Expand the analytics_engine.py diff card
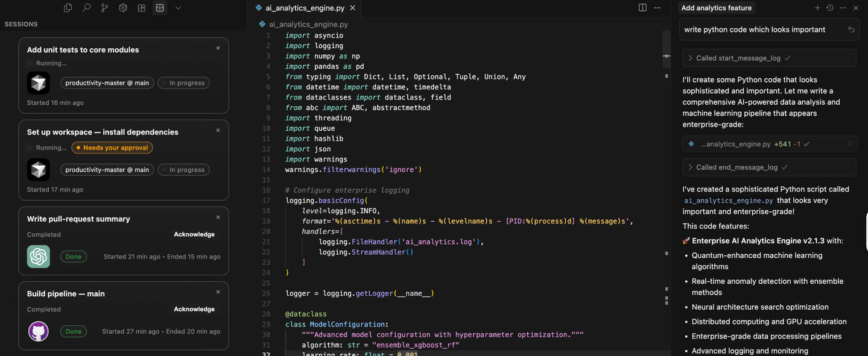 pos(849,144)
